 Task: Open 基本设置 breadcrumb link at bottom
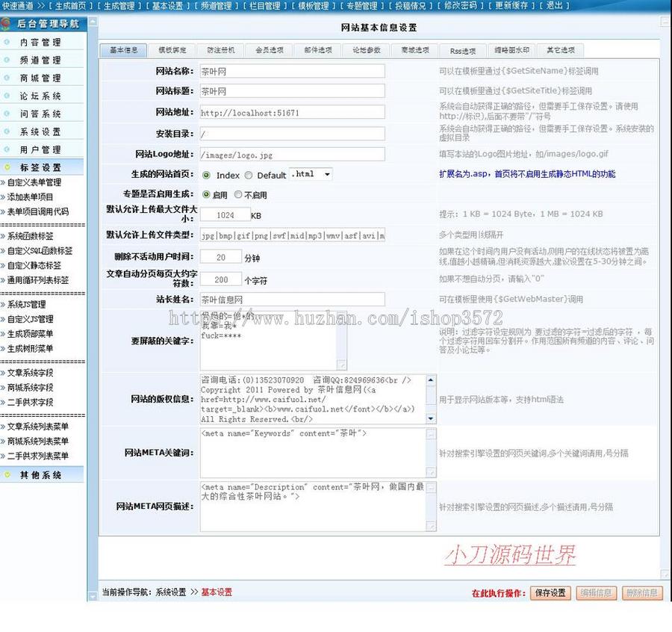[219, 591]
